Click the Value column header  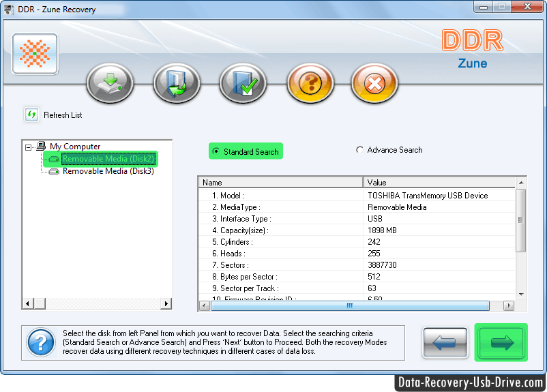439,183
